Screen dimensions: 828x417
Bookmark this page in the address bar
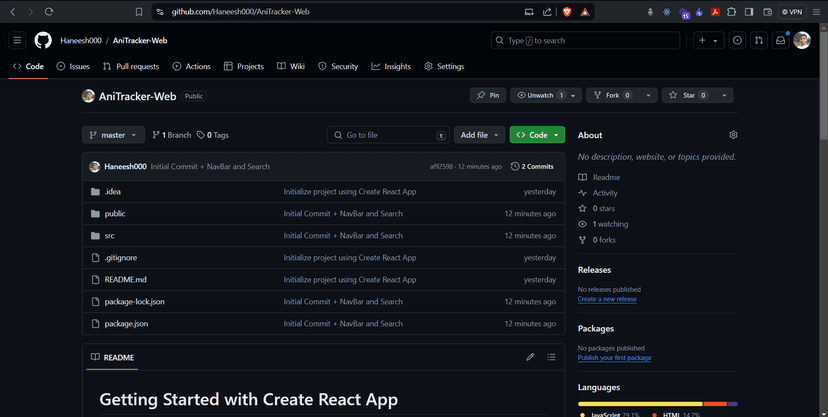pyautogui.click(x=139, y=12)
